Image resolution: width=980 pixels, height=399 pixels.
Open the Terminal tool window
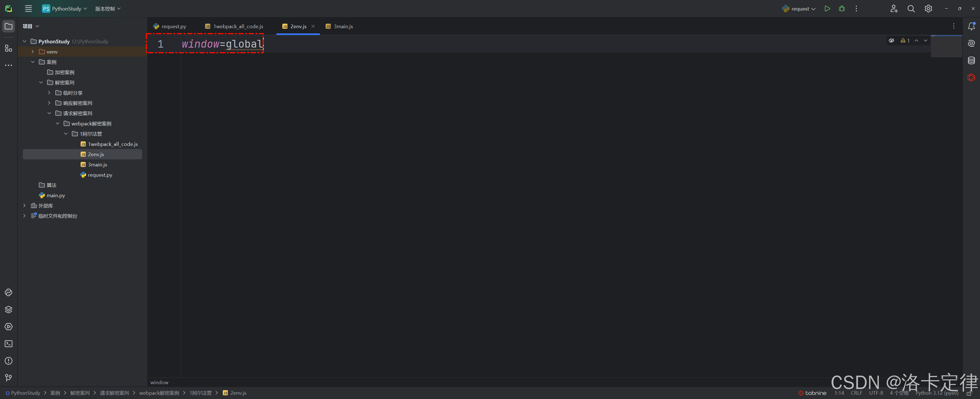click(8, 344)
